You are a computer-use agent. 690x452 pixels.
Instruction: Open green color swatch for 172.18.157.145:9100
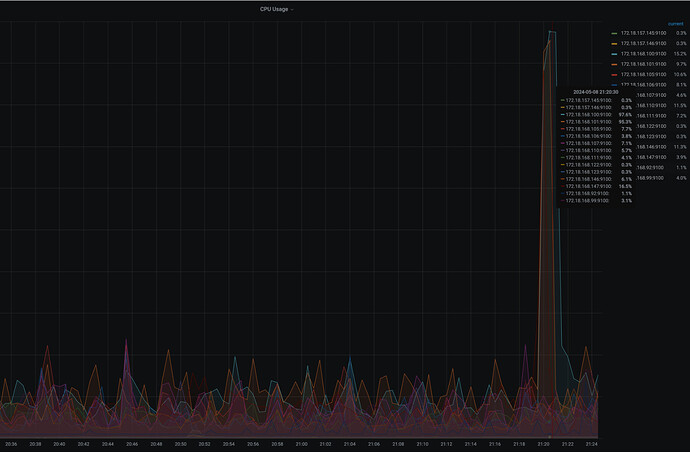pos(614,33)
